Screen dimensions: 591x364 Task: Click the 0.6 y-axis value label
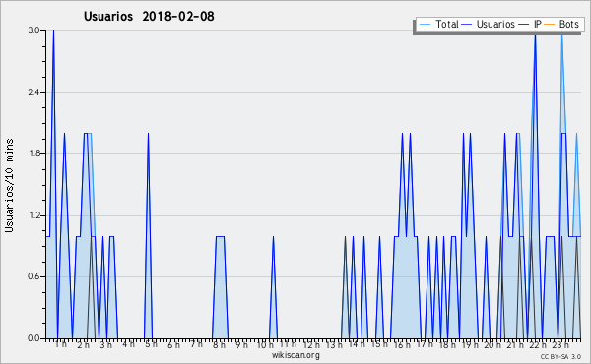pos(33,277)
